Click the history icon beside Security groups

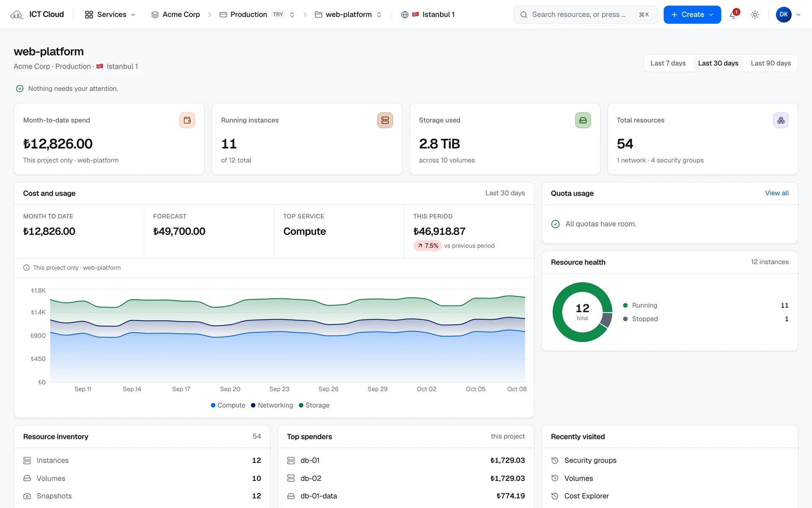point(555,460)
